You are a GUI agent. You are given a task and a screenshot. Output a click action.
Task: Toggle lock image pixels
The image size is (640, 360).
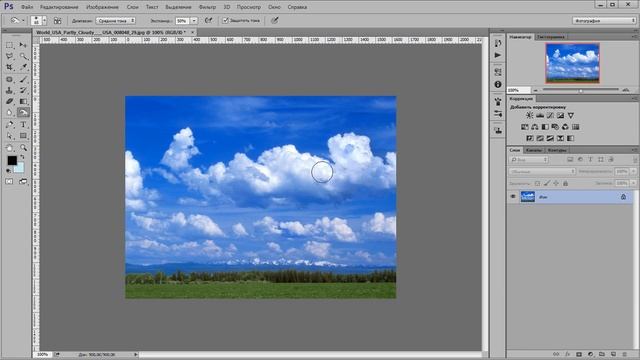pos(547,184)
